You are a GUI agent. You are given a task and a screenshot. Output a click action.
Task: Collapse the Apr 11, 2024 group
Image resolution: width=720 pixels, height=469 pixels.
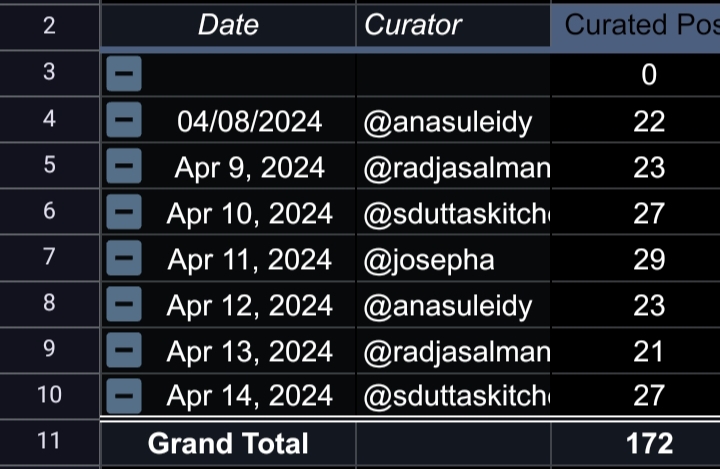(x=124, y=258)
